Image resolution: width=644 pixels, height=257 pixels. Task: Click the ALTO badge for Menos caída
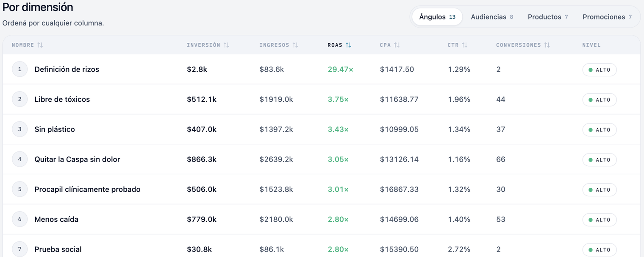point(600,220)
